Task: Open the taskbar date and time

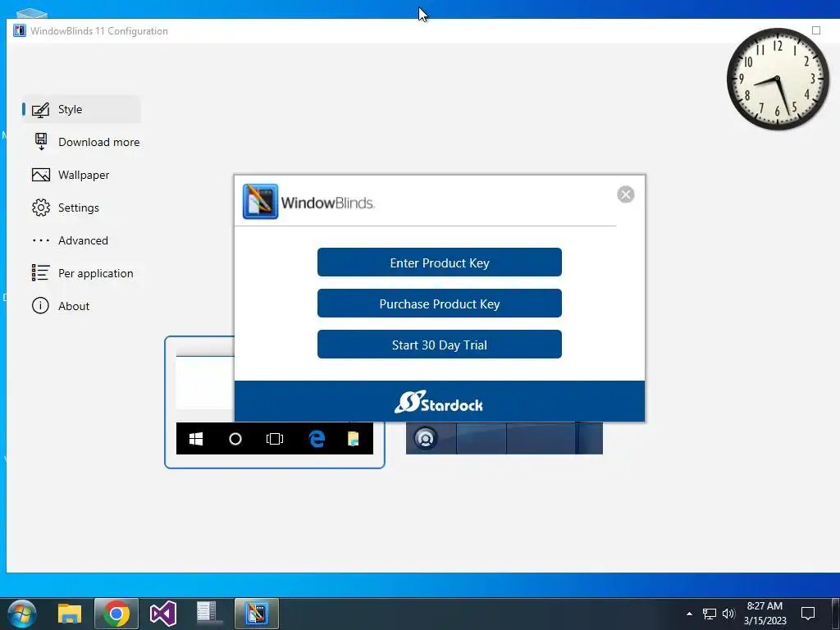Action: (765, 614)
